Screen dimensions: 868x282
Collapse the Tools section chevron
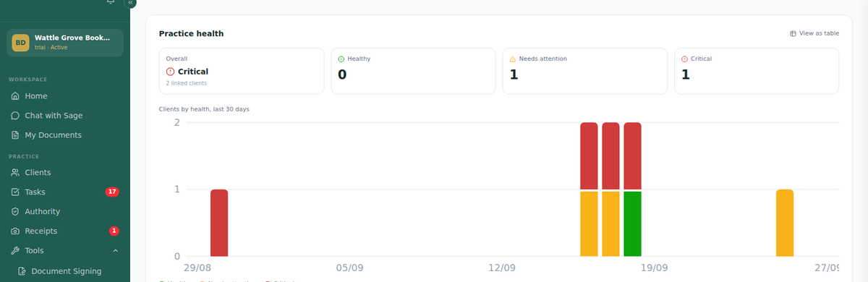[x=116, y=251]
